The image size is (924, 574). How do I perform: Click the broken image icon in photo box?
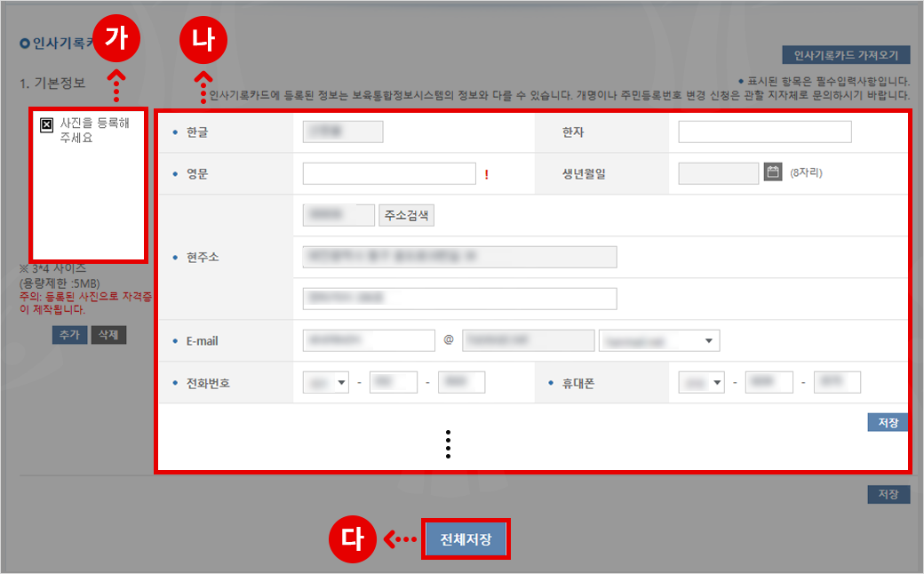pos(47,125)
